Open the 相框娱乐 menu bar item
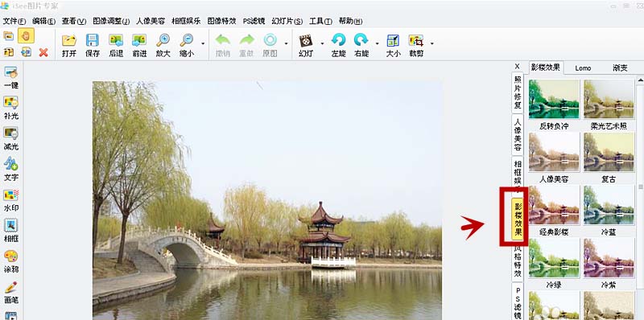 [x=186, y=21]
